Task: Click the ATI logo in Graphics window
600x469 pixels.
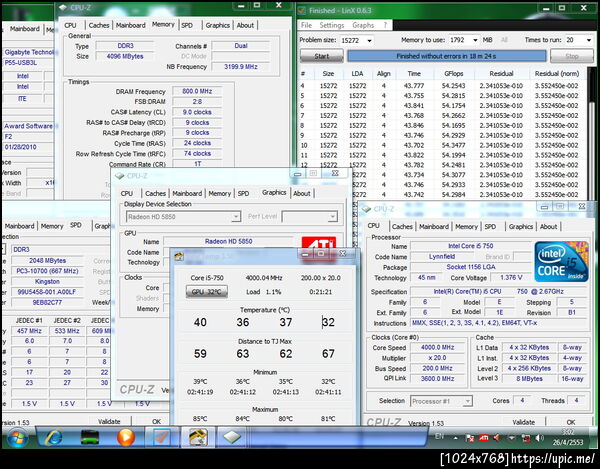Action: point(318,243)
